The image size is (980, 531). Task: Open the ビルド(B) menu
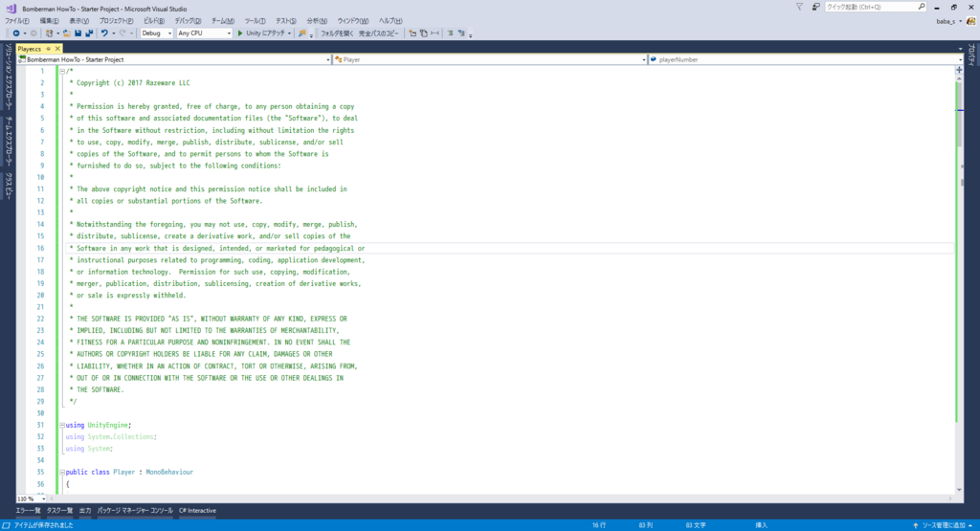[x=154, y=21]
